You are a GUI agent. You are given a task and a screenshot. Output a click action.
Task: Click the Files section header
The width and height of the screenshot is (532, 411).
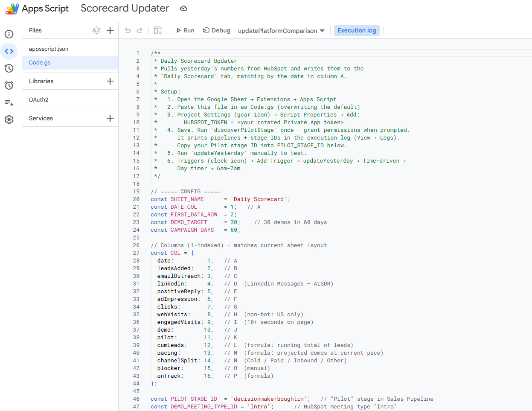35,30
